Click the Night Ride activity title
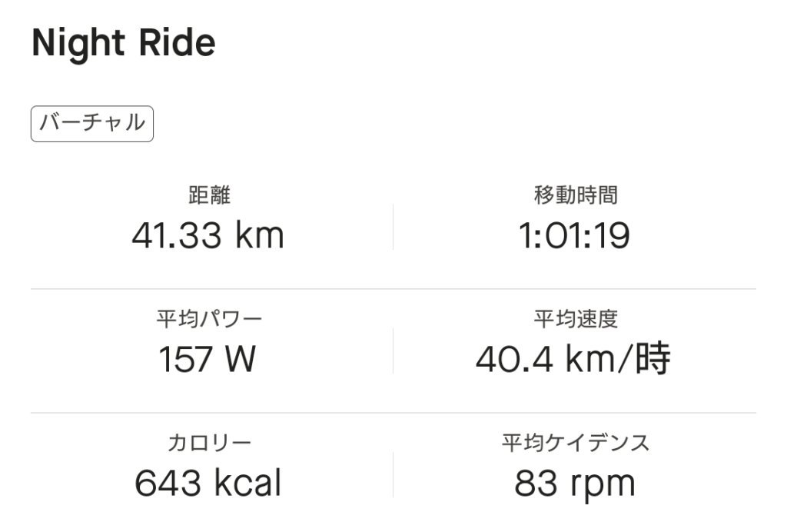This screenshot has width=787, height=532. click(x=123, y=44)
